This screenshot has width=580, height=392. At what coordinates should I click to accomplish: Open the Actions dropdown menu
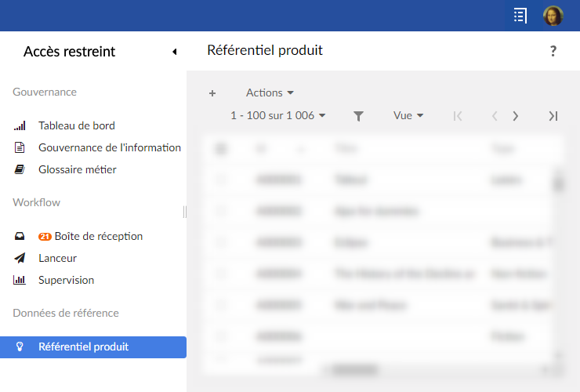(x=270, y=93)
